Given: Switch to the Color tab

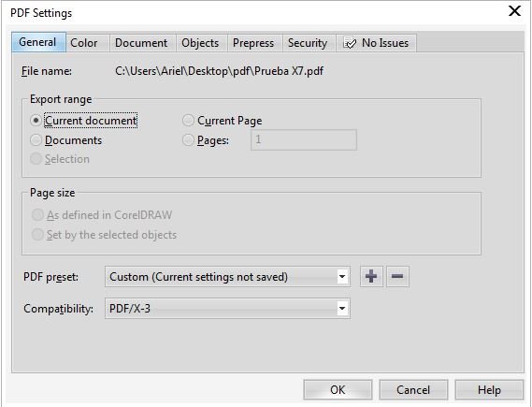Looking at the screenshot, I should [x=84, y=43].
